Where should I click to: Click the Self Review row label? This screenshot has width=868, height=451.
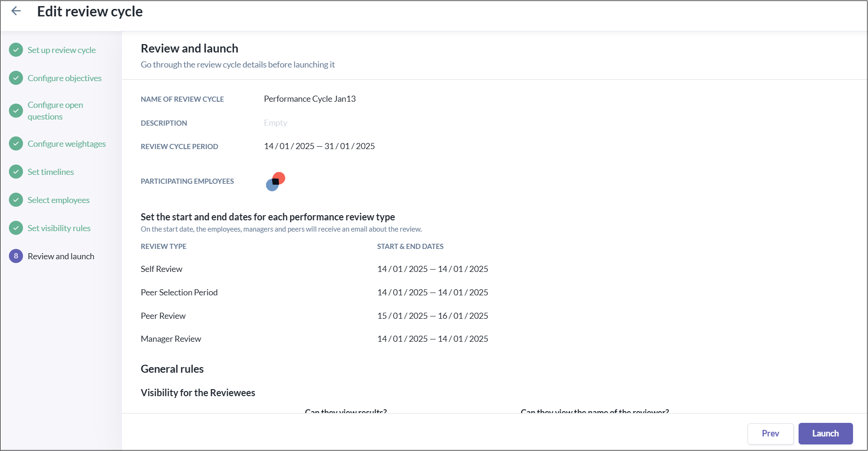point(161,269)
